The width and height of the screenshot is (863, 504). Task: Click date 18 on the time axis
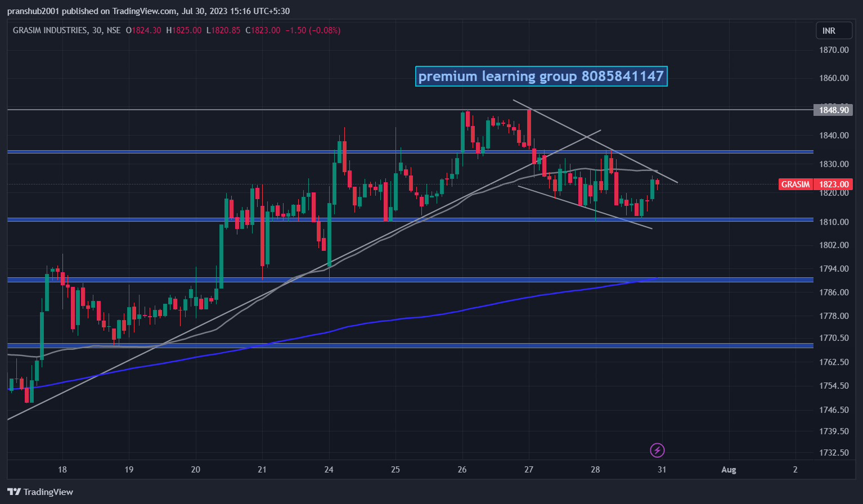pos(62,469)
